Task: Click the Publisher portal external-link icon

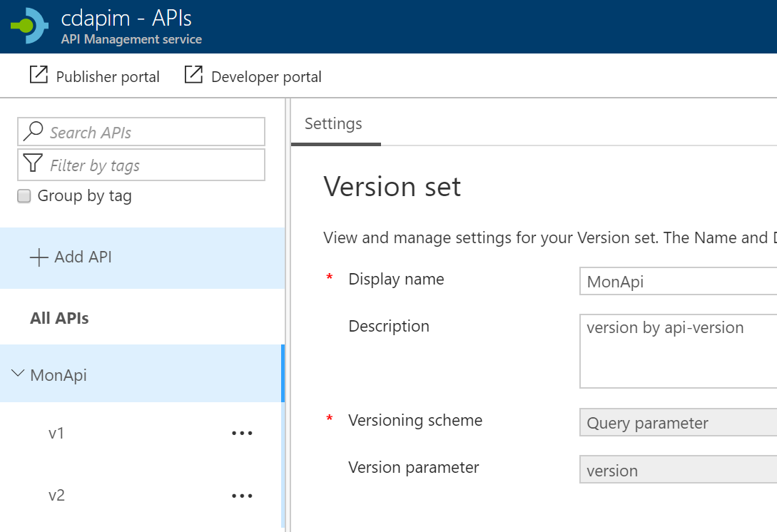Action: 39,75
